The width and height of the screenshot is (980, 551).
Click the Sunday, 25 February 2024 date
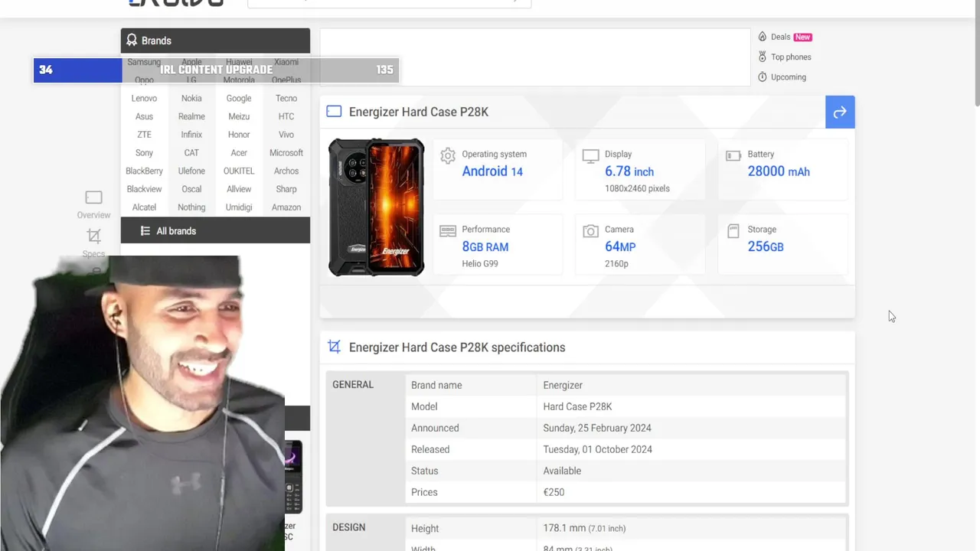[x=597, y=428]
